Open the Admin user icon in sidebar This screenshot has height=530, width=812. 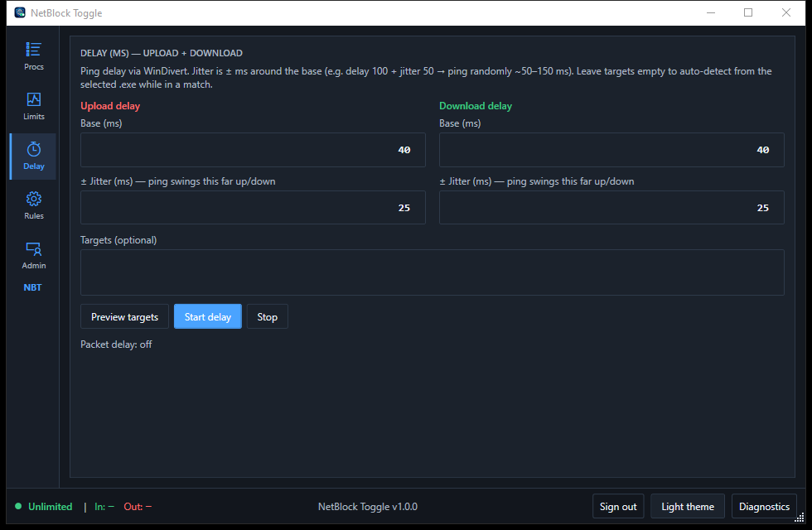[34, 249]
